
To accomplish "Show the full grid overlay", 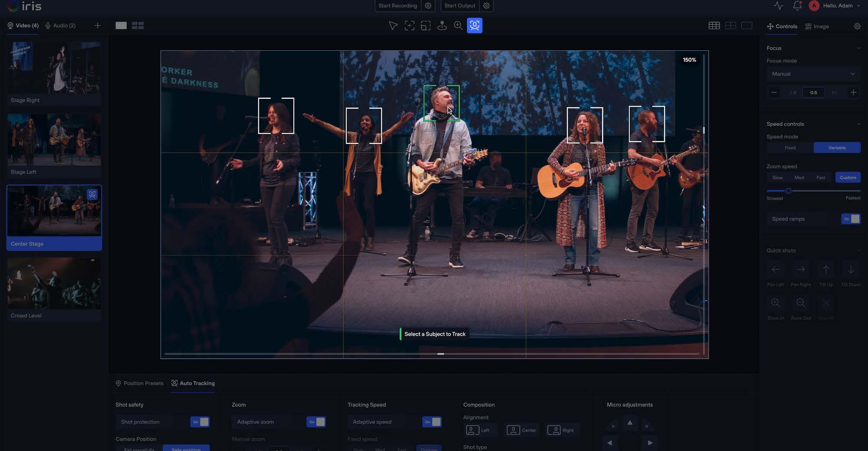I will click(x=714, y=26).
